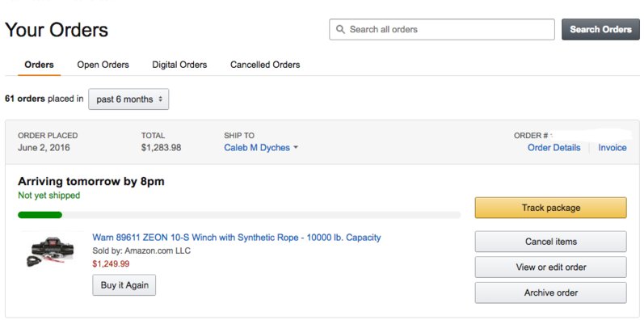644x320 pixels.
Task: Go to the Digital Orders tab
Action: (x=179, y=65)
